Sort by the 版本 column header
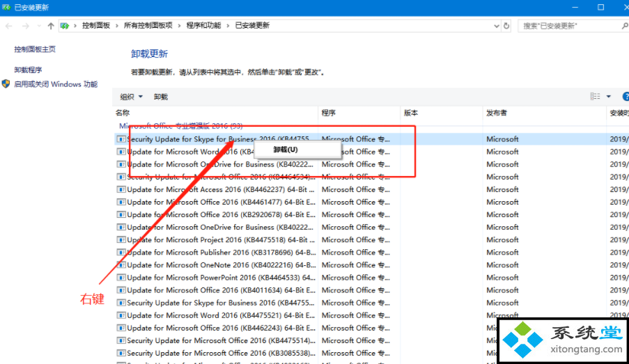Viewport: 629px width, 364px height. (x=411, y=113)
